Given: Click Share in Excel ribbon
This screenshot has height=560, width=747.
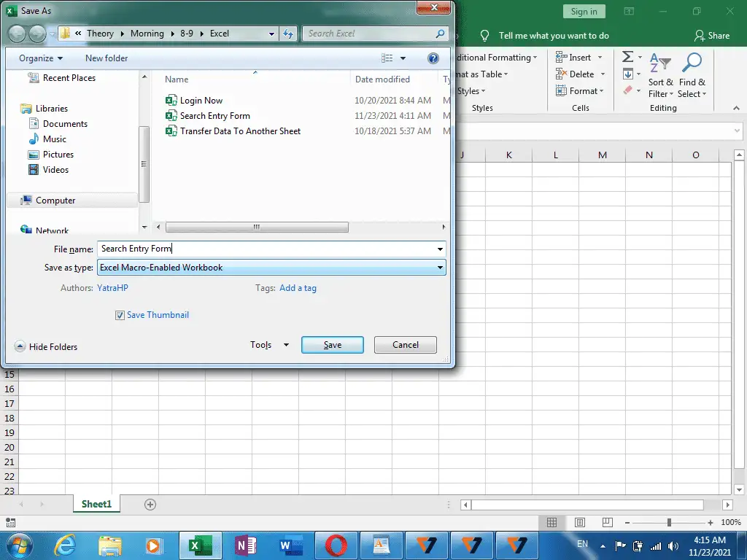Looking at the screenshot, I should [x=712, y=36].
